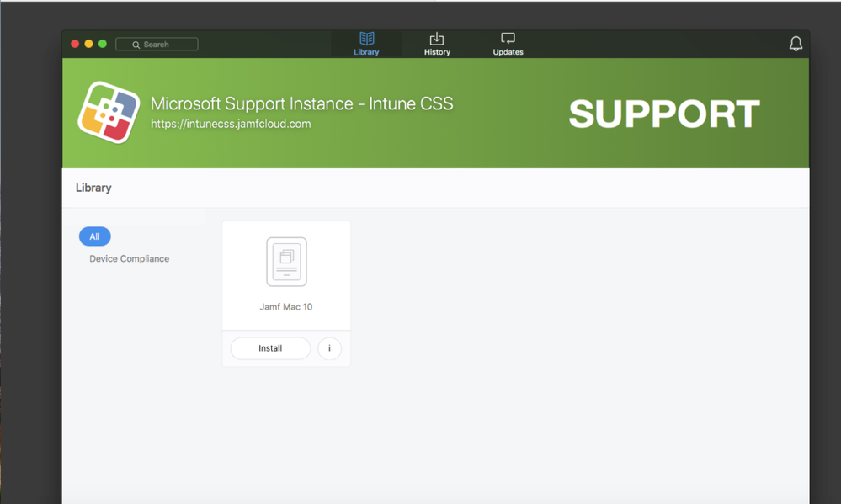Screen dimensions: 841x504
Task: Select the All category filter
Action: point(95,236)
